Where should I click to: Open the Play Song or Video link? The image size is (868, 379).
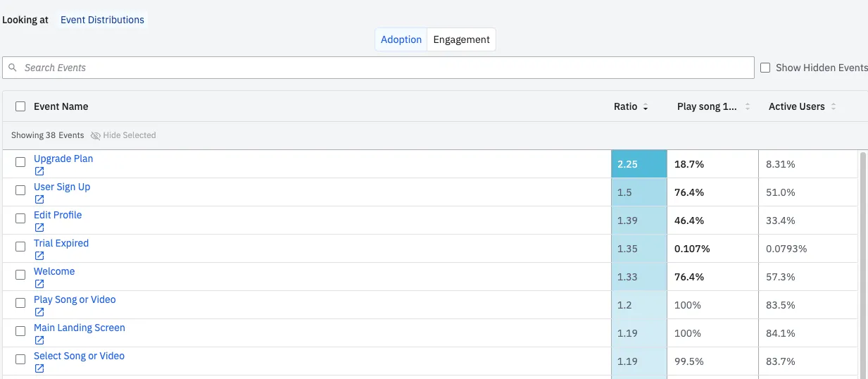(x=75, y=299)
